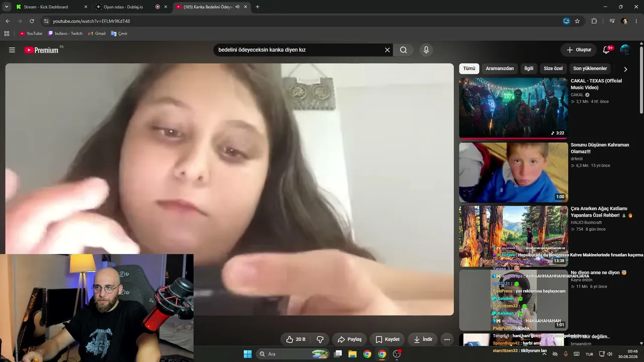
Task: Install app icon in address bar
Action: coord(567,21)
